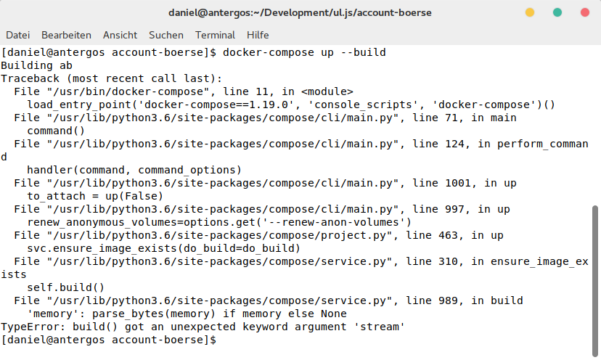
Task: Click the 'to_attach = up(False)' line
Action: point(95,196)
